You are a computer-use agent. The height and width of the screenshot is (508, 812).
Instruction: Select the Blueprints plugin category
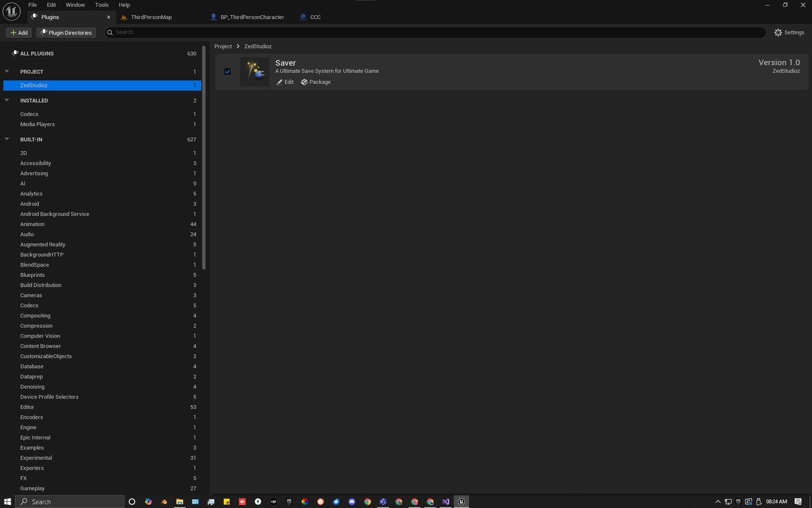click(x=102, y=275)
